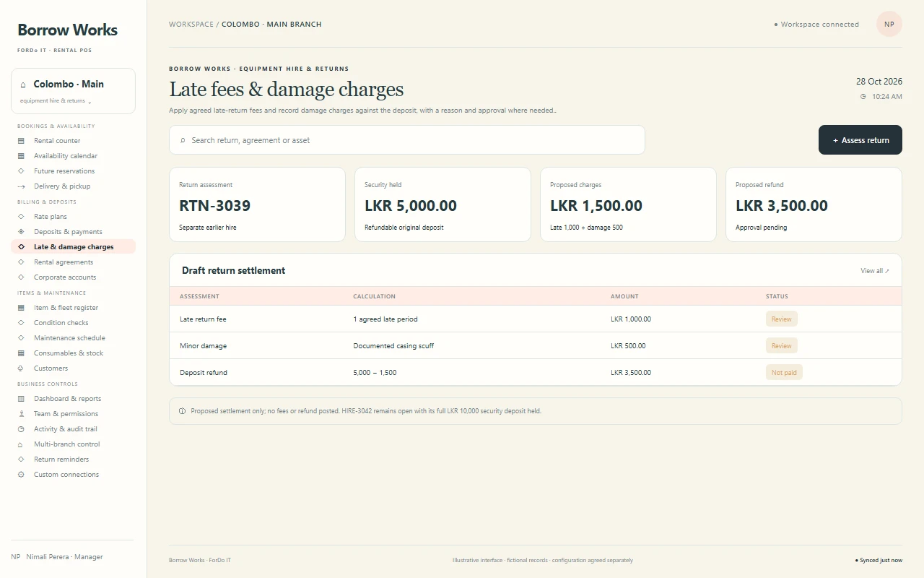Click the Rental counter sidebar icon

[21, 141]
